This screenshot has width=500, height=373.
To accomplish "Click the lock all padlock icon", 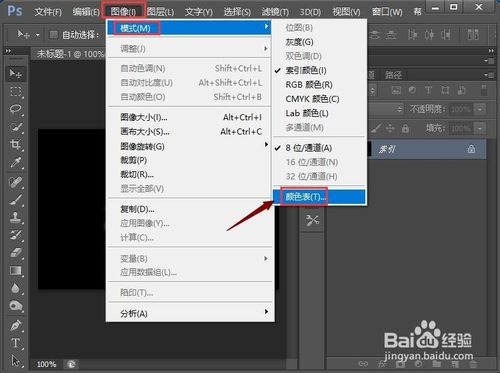I will (405, 128).
